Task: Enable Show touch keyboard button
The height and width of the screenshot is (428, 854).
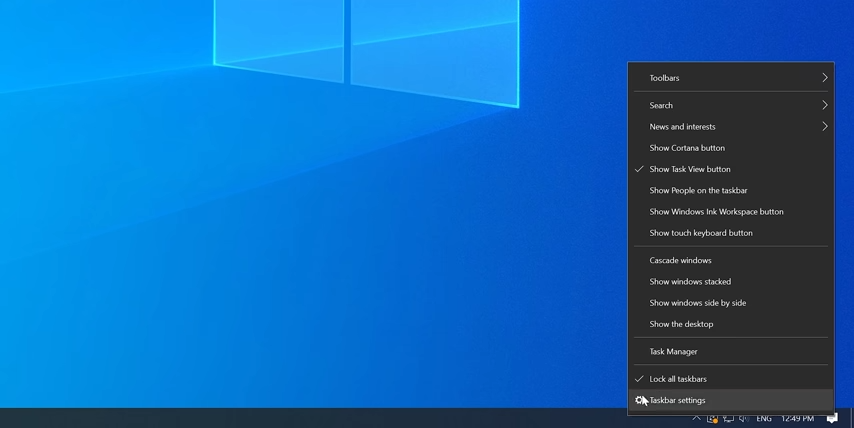Action: pyautogui.click(x=731, y=233)
